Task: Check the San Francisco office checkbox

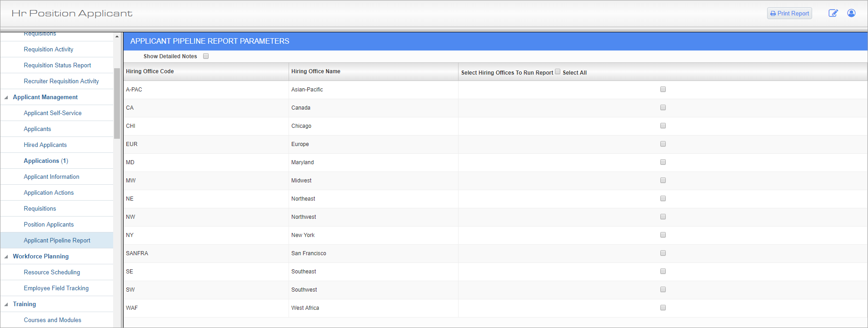Action: [x=663, y=253]
